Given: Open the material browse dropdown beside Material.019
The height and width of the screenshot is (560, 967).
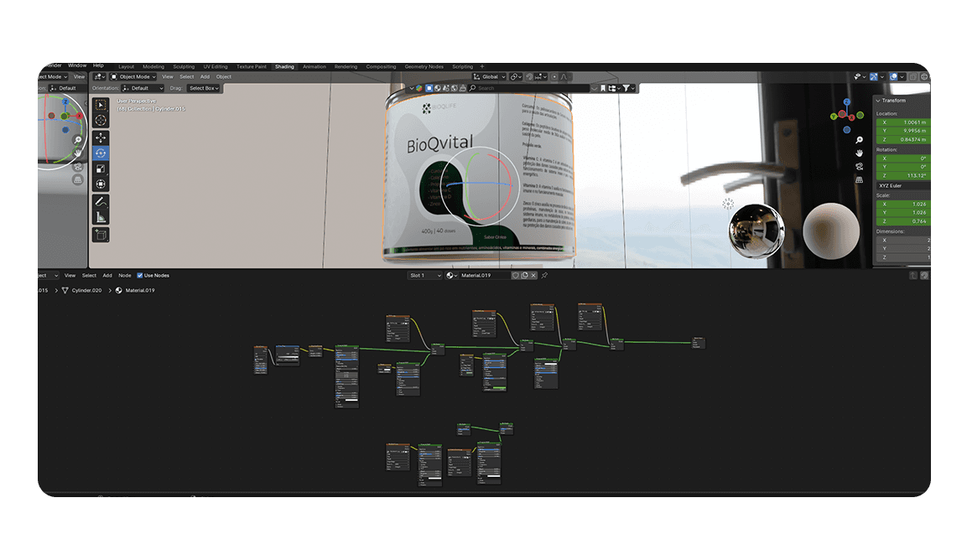Looking at the screenshot, I should [451, 276].
